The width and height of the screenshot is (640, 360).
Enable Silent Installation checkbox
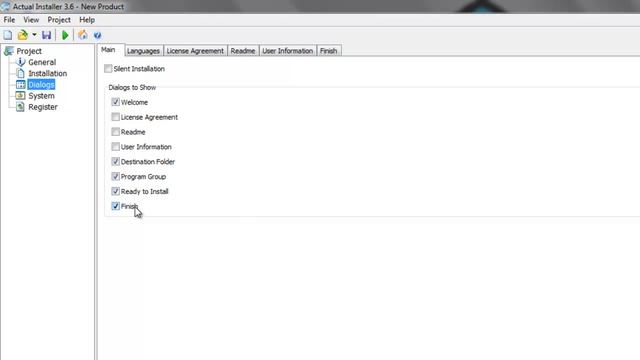(x=108, y=69)
